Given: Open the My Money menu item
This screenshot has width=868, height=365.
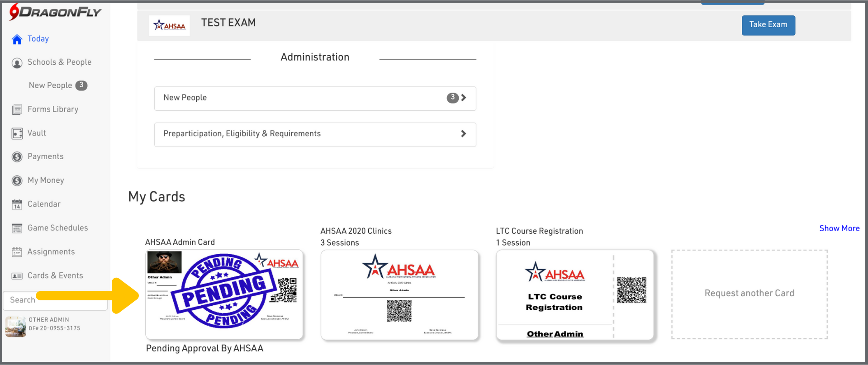Looking at the screenshot, I should click(46, 180).
